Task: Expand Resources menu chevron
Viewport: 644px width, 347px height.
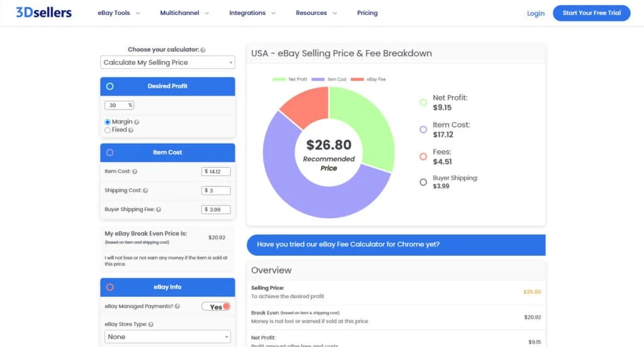Action: point(335,13)
